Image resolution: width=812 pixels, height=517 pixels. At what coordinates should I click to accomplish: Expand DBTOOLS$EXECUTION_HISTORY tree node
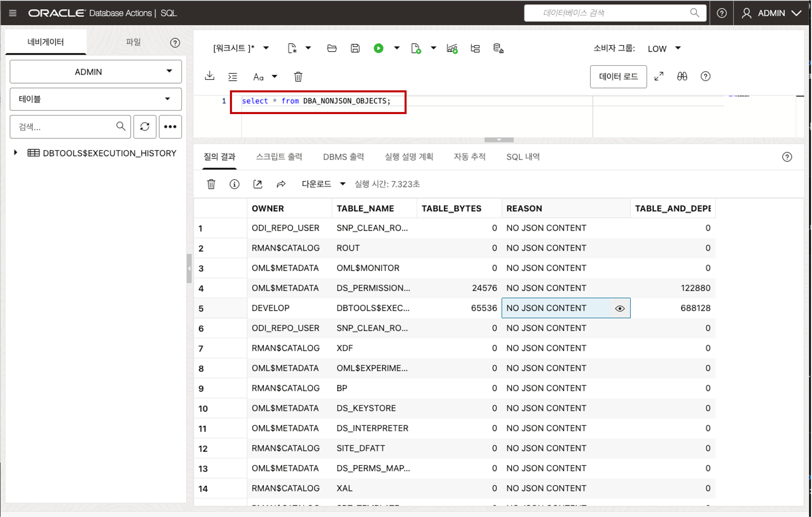16,152
